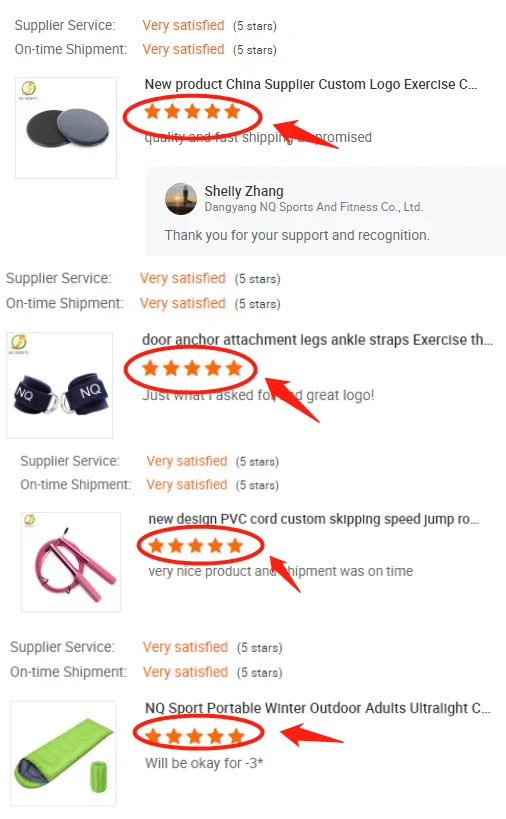Click the 'Thank you for your support' reply text
The width and height of the screenshot is (506, 819).
297,236
